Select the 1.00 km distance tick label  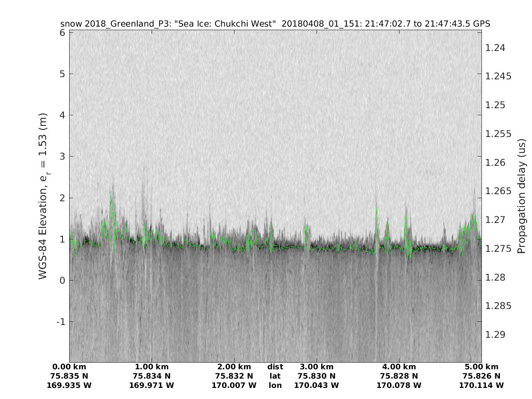pyautogui.click(x=152, y=367)
